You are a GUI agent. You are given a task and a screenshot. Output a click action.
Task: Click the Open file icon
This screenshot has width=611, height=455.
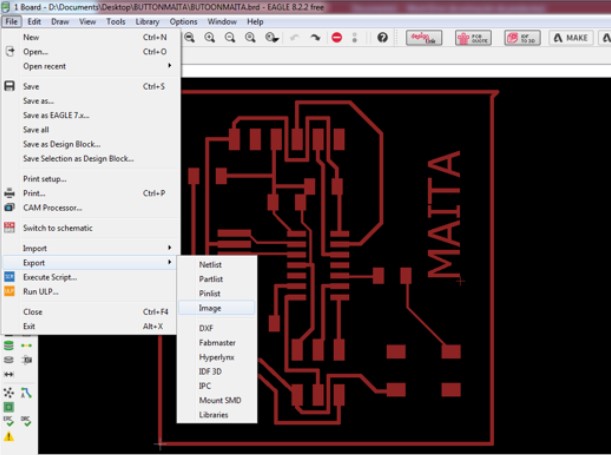9,51
